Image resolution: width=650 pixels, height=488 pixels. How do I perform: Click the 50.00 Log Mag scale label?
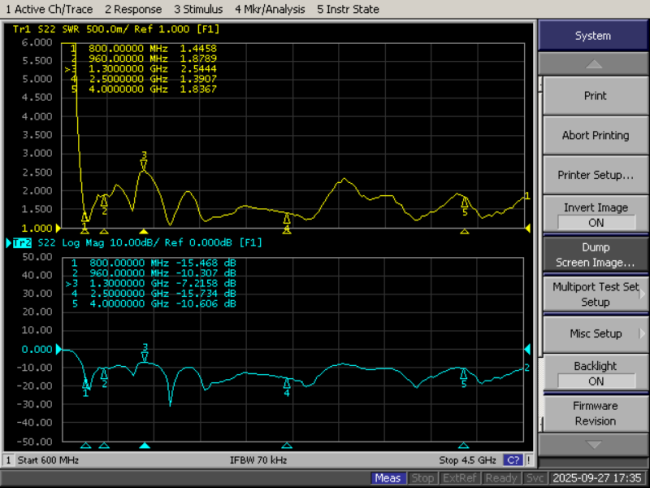37,257
